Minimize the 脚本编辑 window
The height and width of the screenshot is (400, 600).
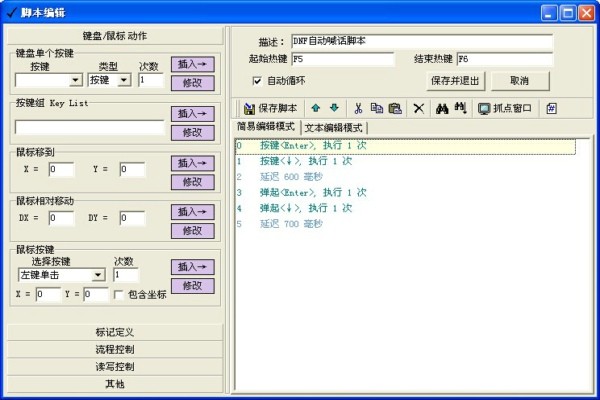click(549, 13)
